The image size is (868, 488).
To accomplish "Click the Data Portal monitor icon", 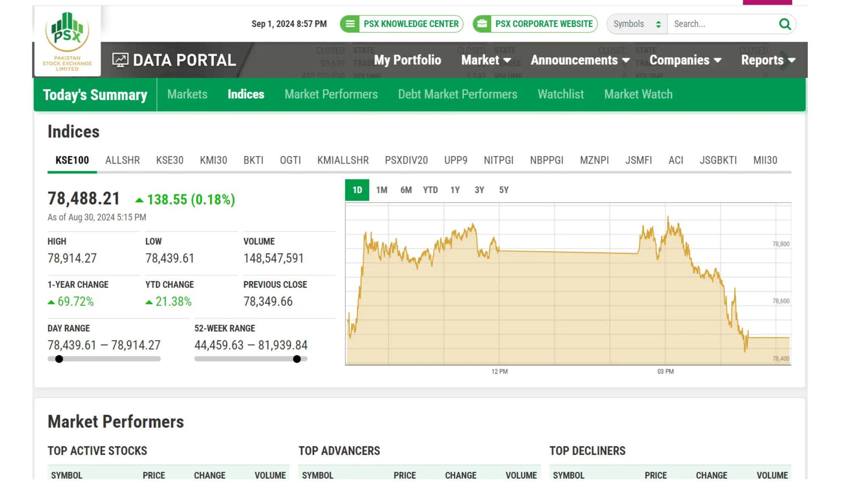I will pos(120,60).
